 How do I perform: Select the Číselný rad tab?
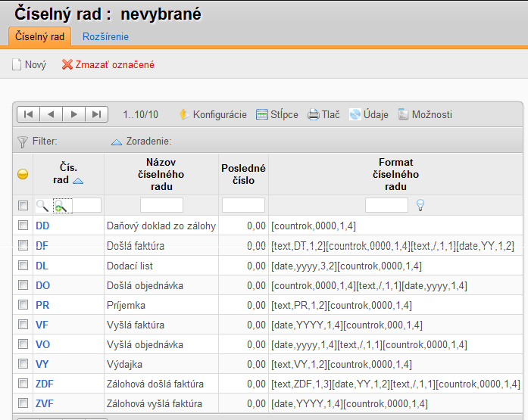point(39,36)
